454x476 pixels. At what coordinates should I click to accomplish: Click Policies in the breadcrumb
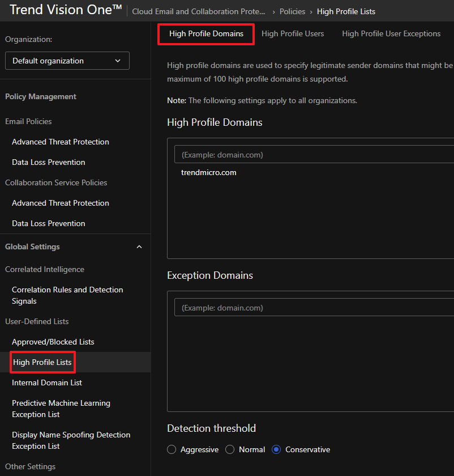(x=292, y=11)
